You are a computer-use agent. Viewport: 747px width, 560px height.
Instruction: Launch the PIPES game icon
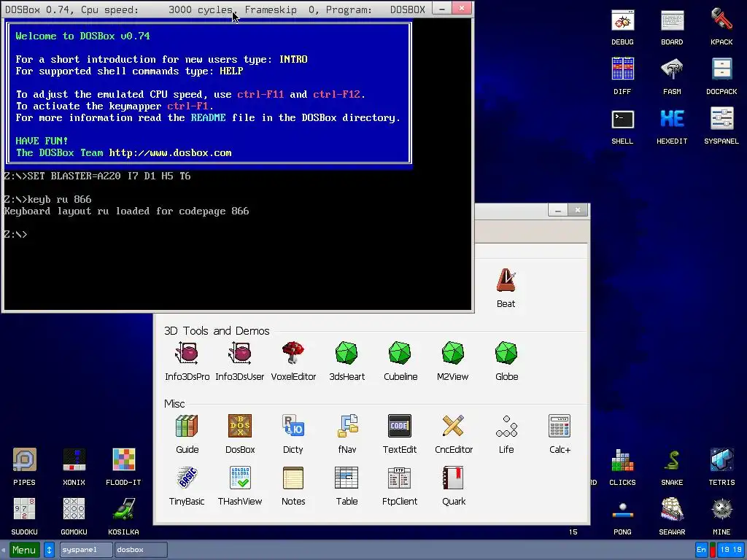pos(24,467)
